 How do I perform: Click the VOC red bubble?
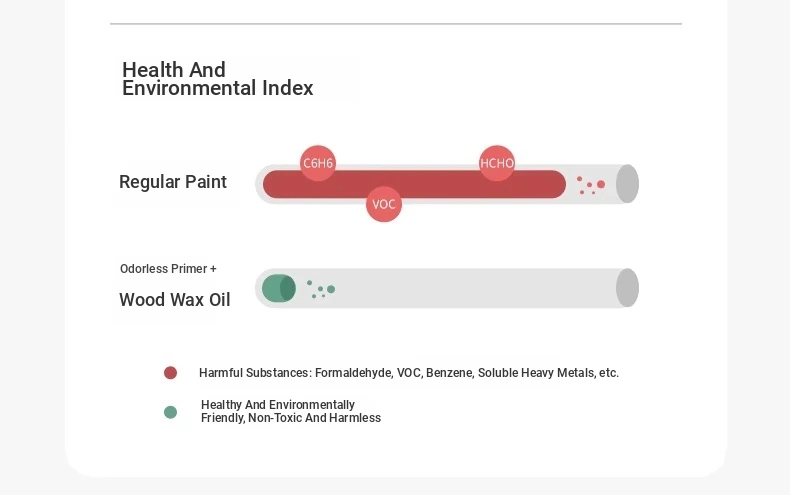pos(384,204)
